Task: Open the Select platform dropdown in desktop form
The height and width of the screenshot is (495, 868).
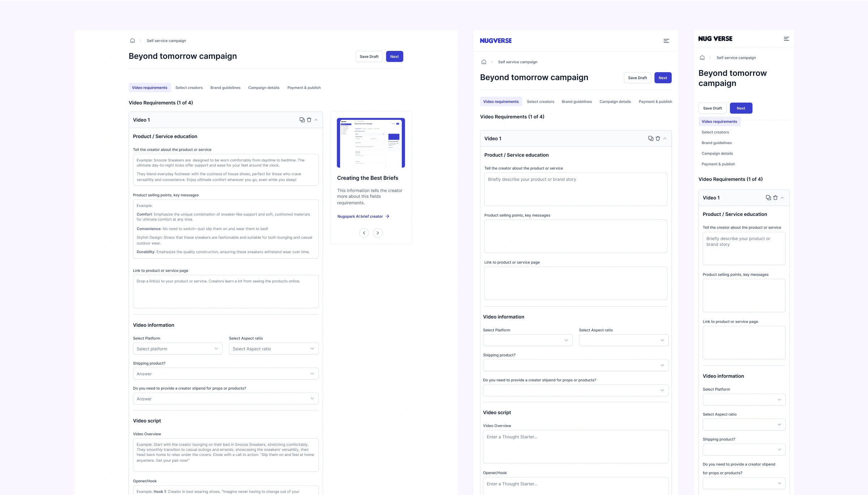Action: 177,349
